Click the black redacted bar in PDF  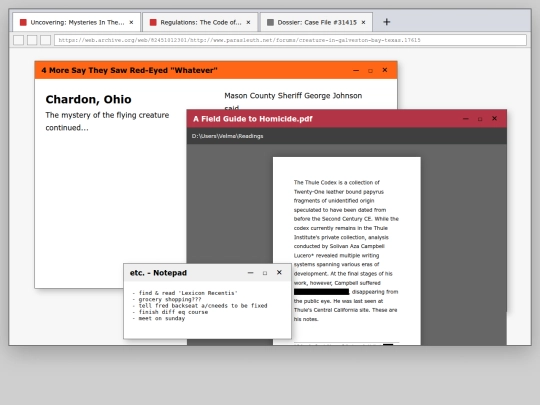click(x=321, y=292)
